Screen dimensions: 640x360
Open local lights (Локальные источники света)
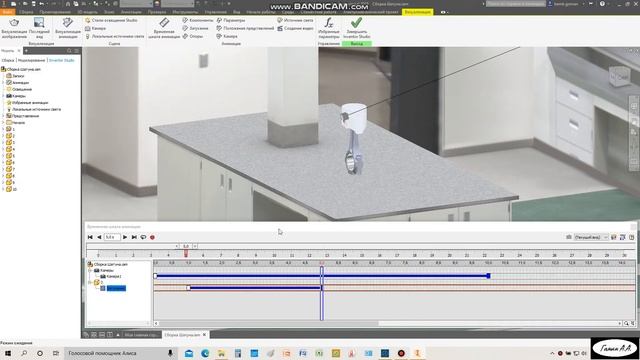pyautogui.click(x=115, y=36)
